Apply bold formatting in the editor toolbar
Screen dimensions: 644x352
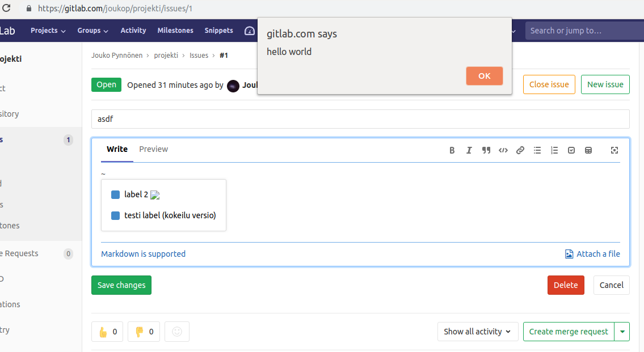coord(452,150)
